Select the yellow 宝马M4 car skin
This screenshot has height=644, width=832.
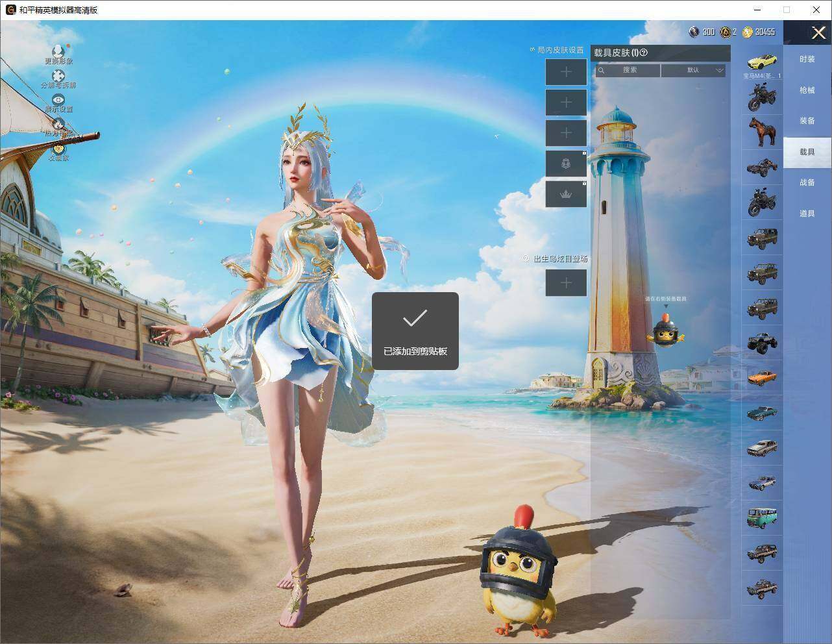coord(762,62)
